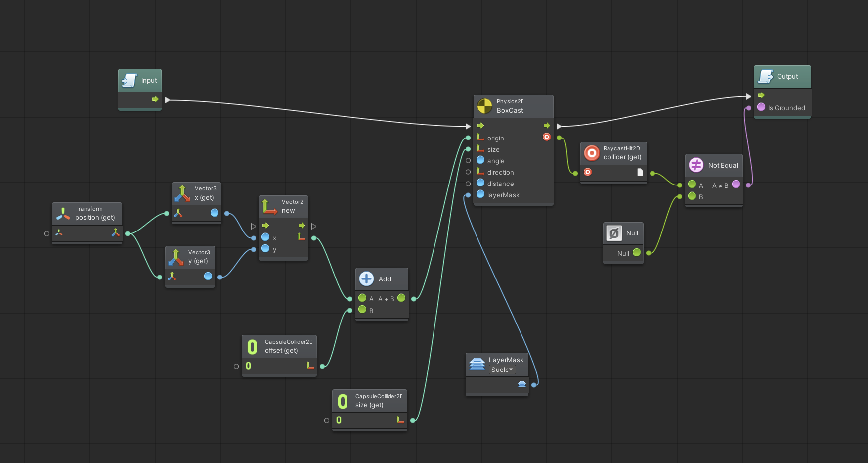The width and height of the screenshot is (868, 463).
Task: Click the RaycastHit2D collider target icon
Action: 592,153
